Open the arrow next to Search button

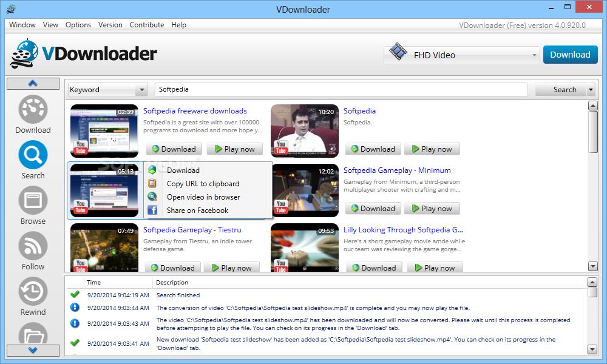tap(591, 90)
